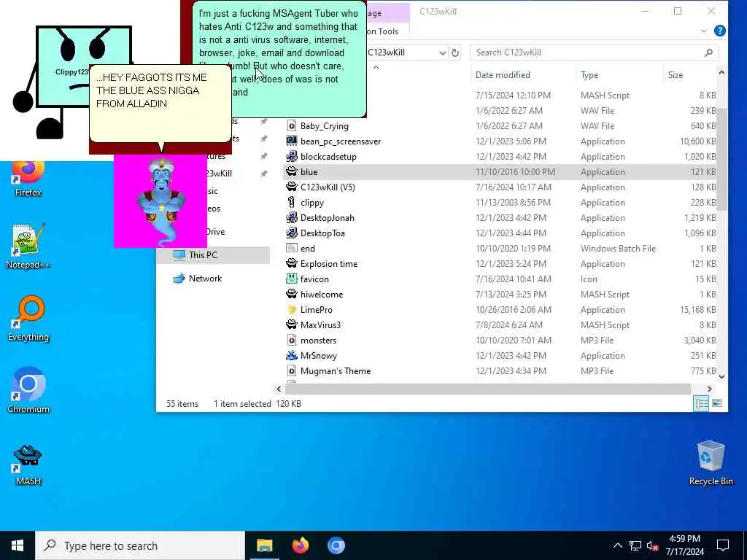This screenshot has width=747, height=560.
Task: Click Search C123wKill input field
Action: (594, 52)
